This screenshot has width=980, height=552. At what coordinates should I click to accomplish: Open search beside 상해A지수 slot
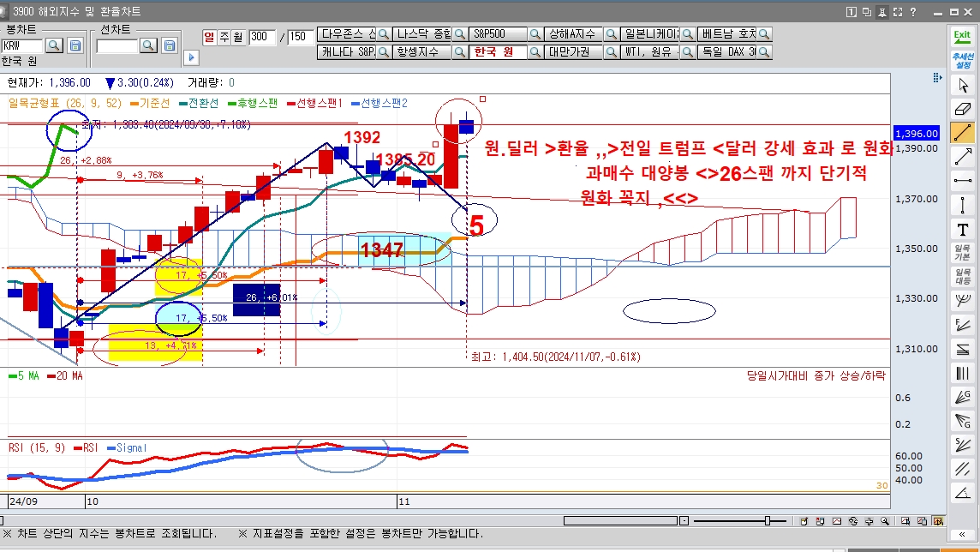pos(612,33)
